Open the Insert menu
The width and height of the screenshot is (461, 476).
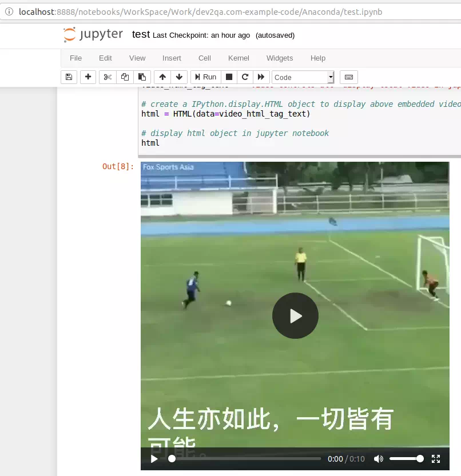click(172, 58)
